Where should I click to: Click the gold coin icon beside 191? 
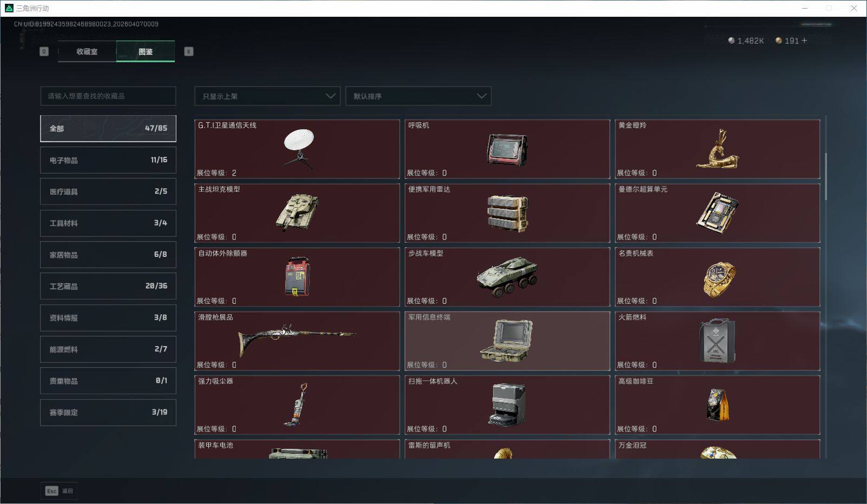pyautogui.click(x=778, y=40)
